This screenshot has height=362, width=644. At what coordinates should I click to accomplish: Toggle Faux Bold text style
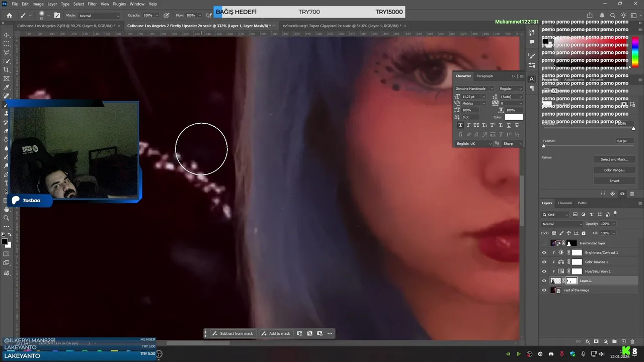point(460,125)
